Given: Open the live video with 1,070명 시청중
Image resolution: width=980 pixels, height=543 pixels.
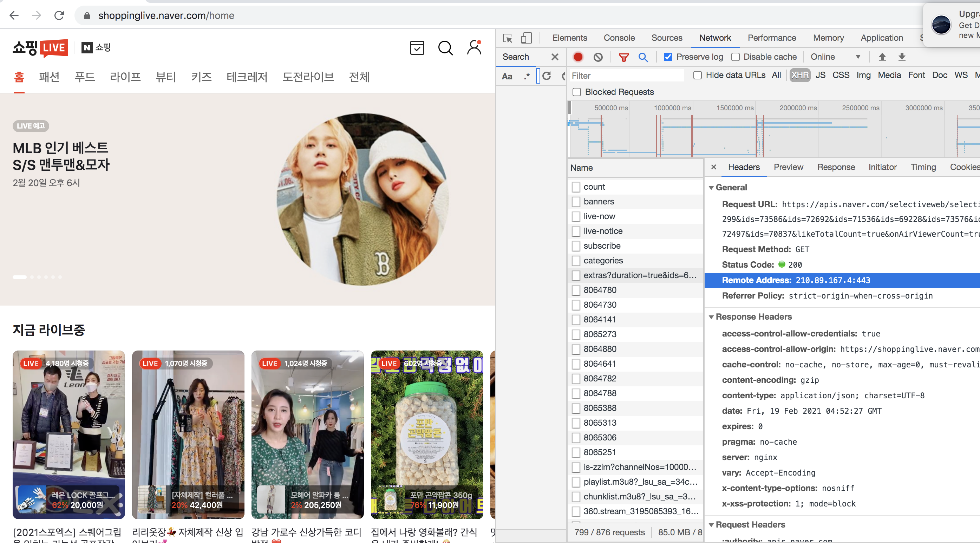Looking at the screenshot, I should pos(188,434).
